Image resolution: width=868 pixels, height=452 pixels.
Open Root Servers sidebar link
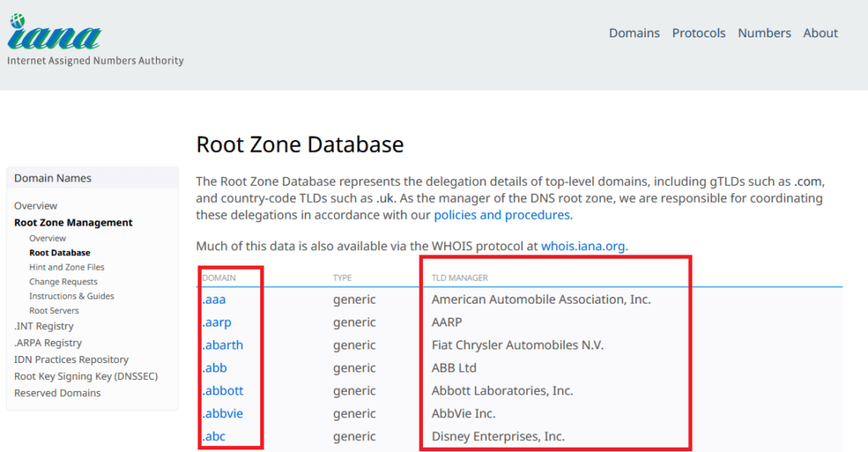[x=53, y=310]
